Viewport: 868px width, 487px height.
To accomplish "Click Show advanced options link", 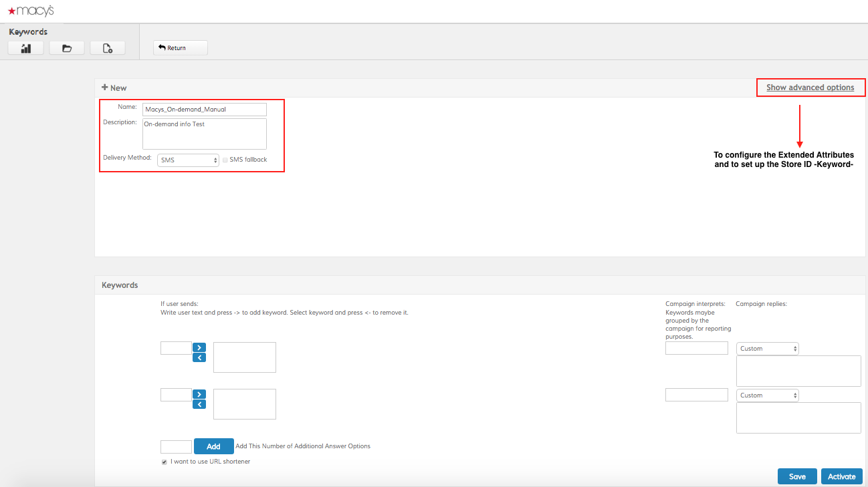I will (810, 88).
